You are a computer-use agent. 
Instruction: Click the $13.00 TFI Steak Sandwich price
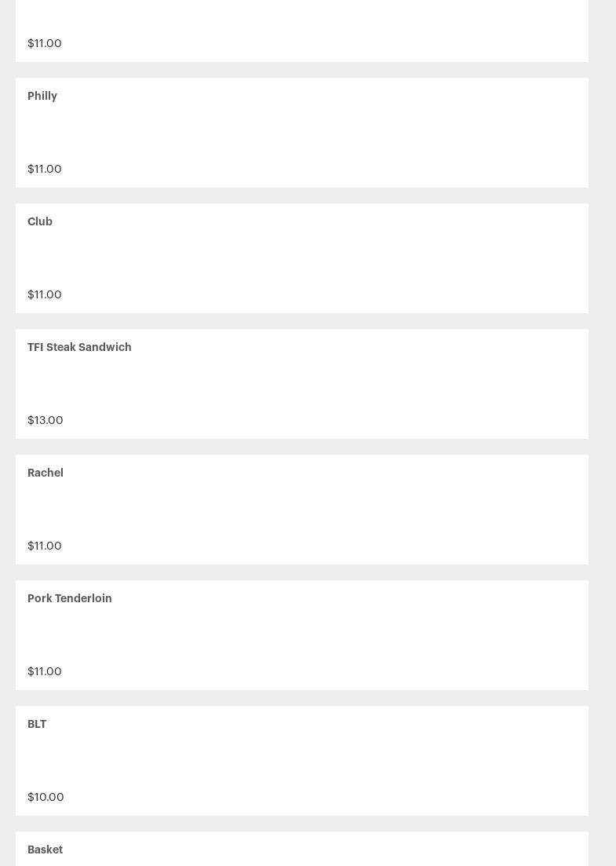pos(46,420)
